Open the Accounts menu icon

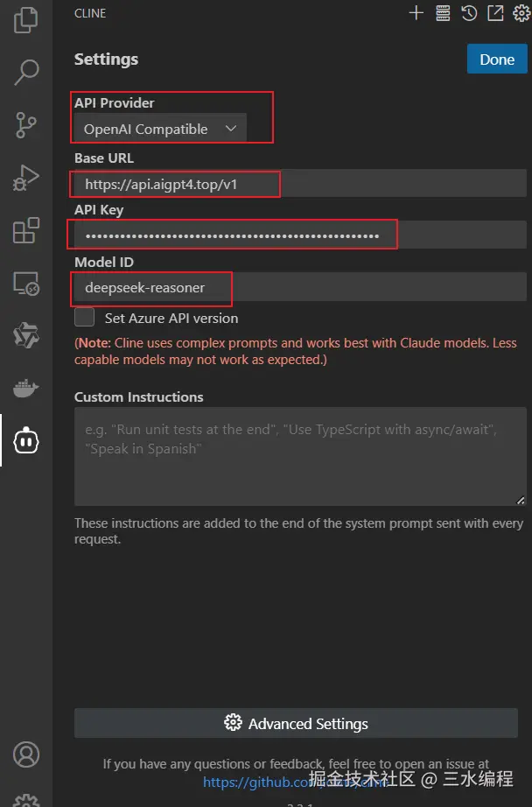[25, 754]
